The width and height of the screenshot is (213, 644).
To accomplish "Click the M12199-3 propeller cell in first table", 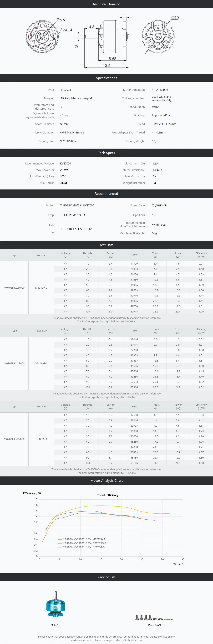I will coord(41,288).
